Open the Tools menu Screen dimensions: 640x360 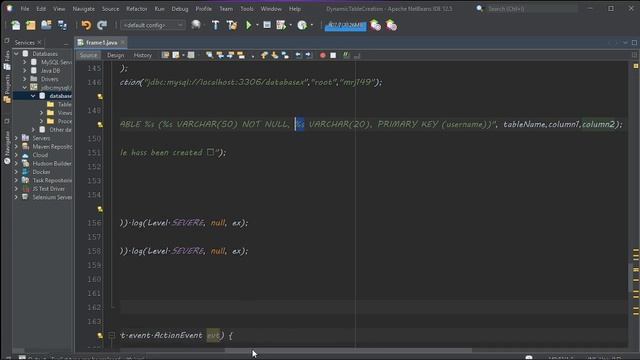[247, 9]
